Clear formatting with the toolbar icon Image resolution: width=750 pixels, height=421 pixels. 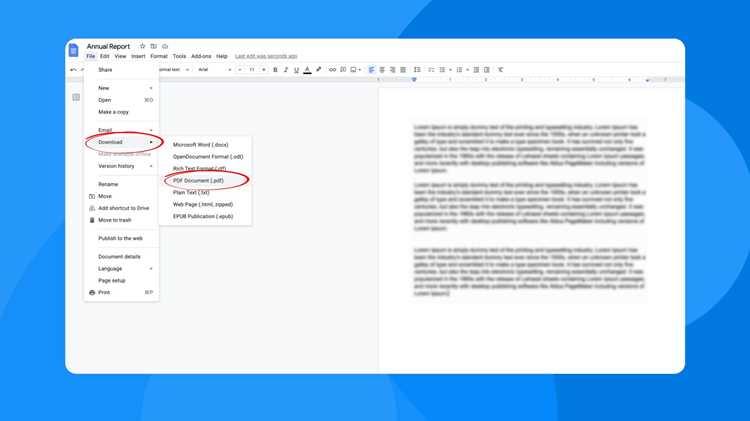tap(500, 70)
